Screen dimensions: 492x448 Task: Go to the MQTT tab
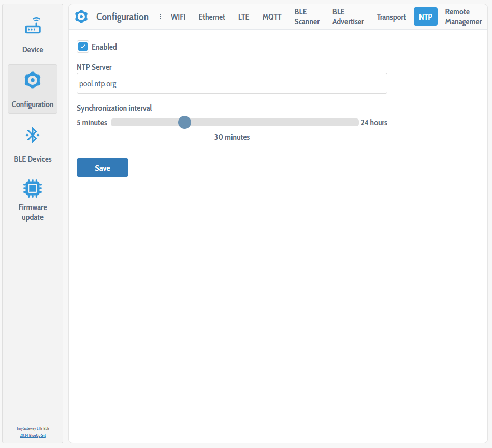point(272,17)
